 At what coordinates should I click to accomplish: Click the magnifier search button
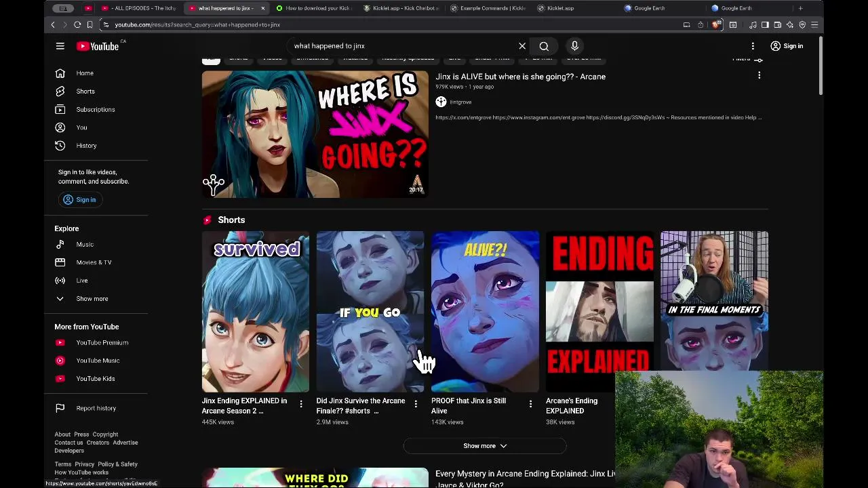click(x=544, y=46)
